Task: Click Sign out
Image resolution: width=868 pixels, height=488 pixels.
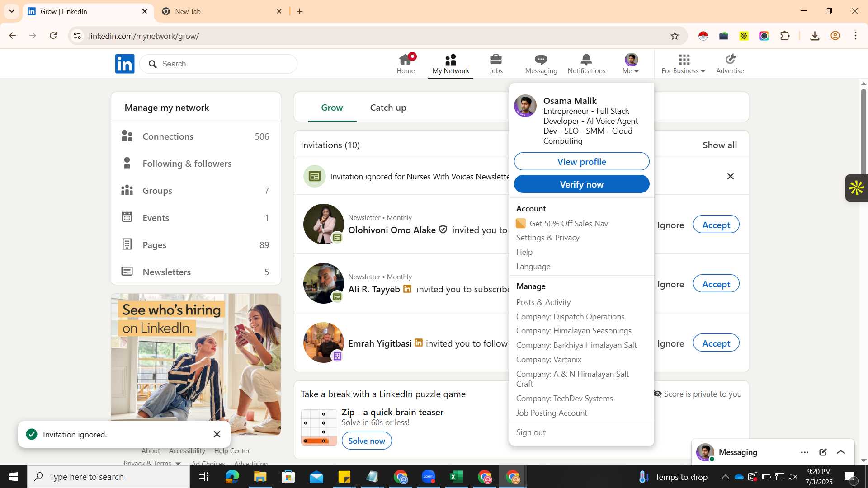Action: coord(530,432)
